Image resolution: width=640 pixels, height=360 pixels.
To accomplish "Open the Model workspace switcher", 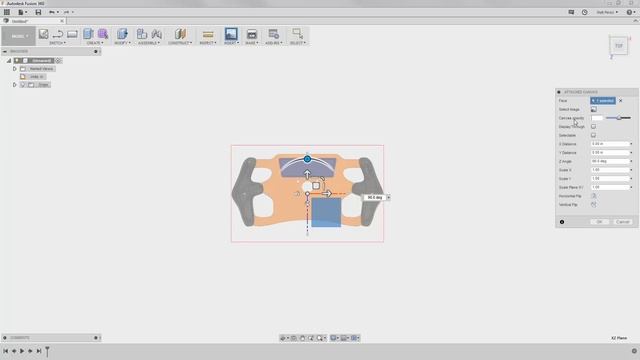I will (x=18, y=36).
